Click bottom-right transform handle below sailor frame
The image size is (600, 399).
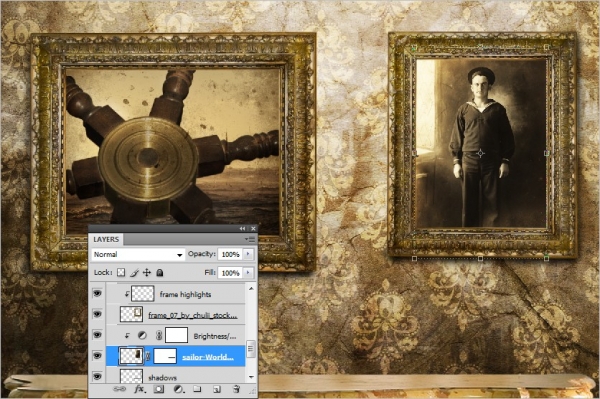(546, 259)
